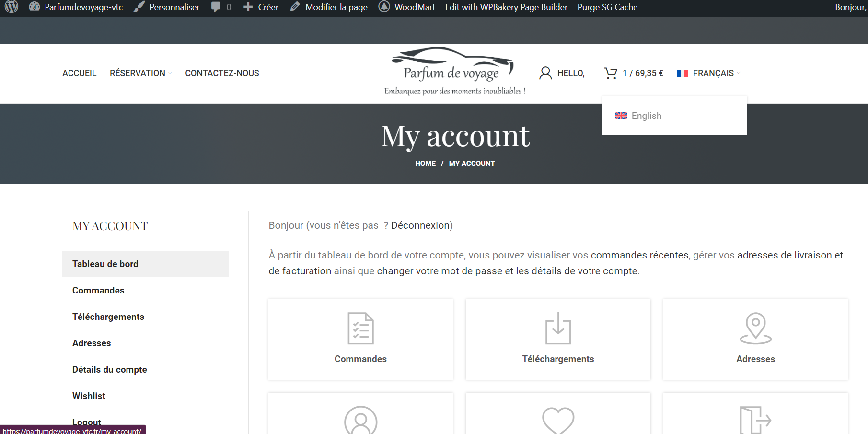Click the user account silhouette icon

(545, 73)
